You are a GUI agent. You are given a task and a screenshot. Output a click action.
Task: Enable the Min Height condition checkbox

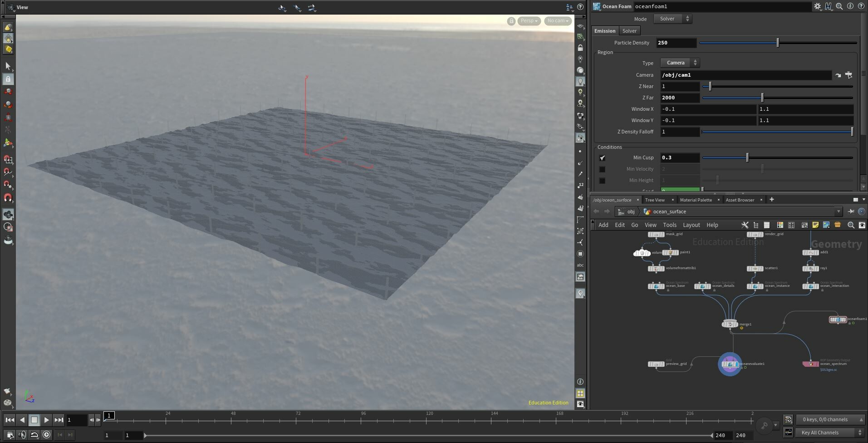602,180
